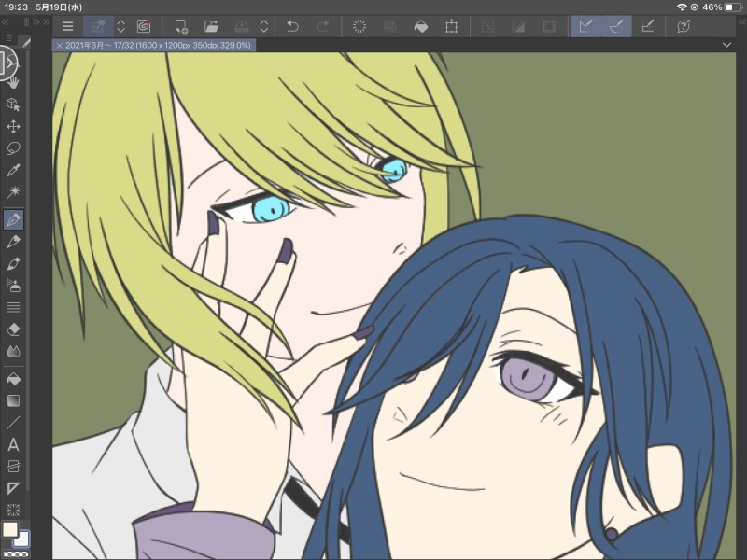The width and height of the screenshot is (747, 560).
Task: Open the Clip Studio support help icon
Action: [x=684, y=26]
